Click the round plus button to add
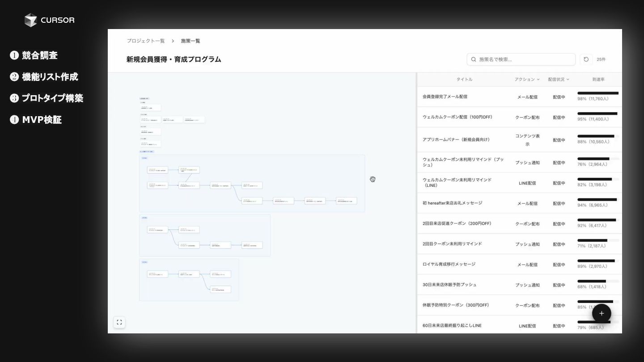Viewport: 644px width, 362px height. click(602, 313)
